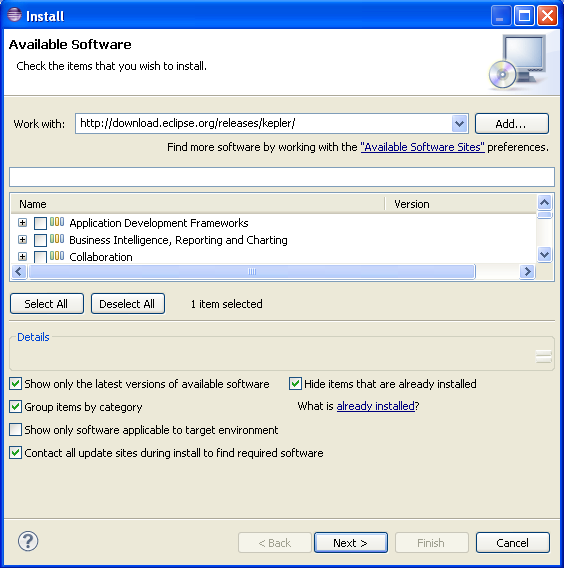Click the Deselect All button
Screen dimensions: 564x568
click(x=128, y=304)
